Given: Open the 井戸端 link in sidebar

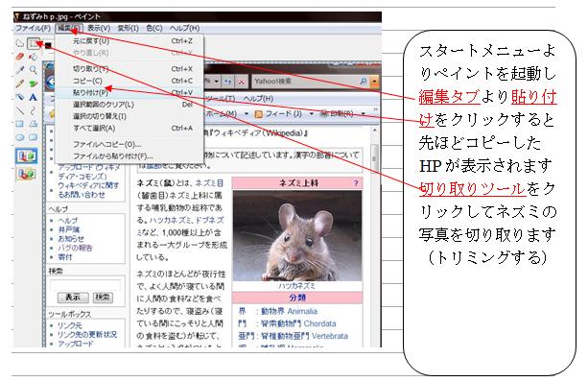Looking at the screenshot, I should [69, 229].
